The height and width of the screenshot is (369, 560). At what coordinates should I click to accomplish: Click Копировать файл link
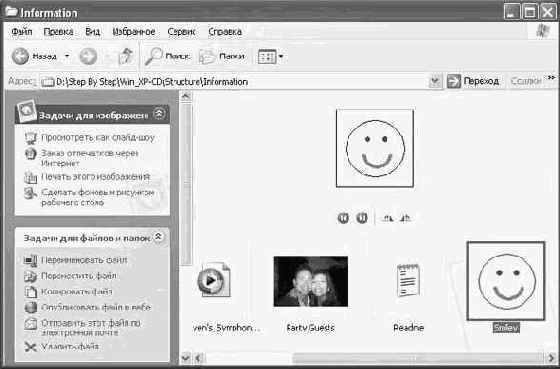click(77, 291)
